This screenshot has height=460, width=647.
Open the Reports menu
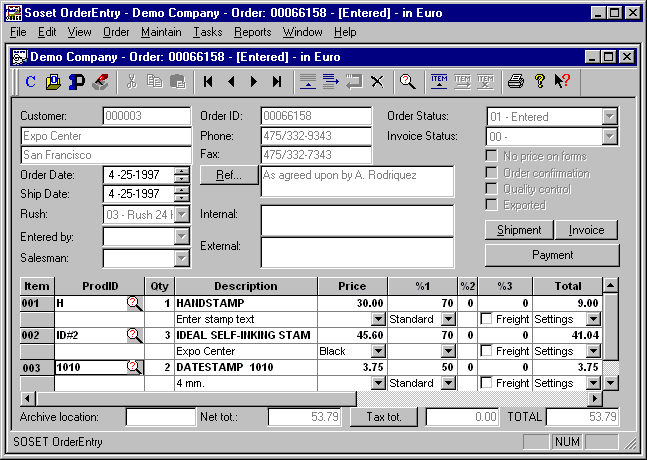(x=252, y=32)
